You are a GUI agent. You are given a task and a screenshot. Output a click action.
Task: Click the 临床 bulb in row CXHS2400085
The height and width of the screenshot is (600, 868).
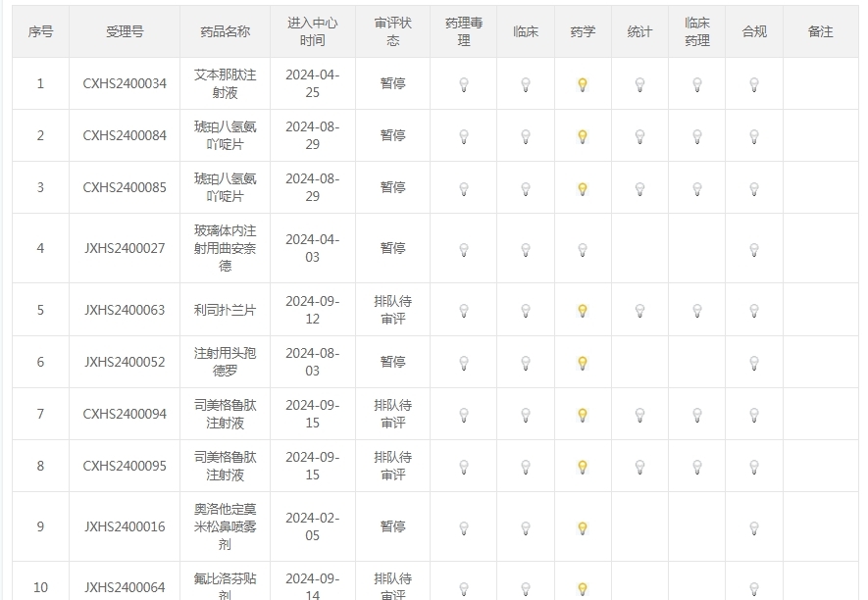point(526,189)
